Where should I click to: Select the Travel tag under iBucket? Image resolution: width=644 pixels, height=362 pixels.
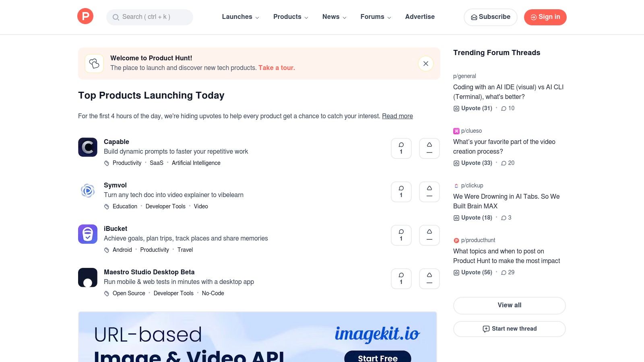185,250
